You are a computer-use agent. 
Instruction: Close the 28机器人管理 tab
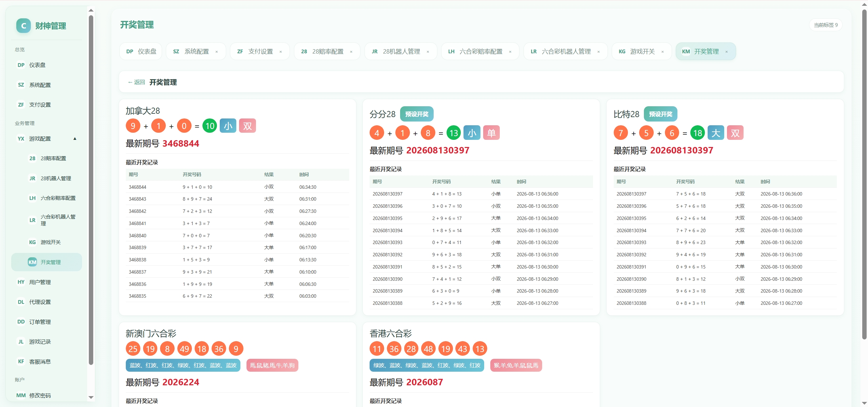coord(428,52)
